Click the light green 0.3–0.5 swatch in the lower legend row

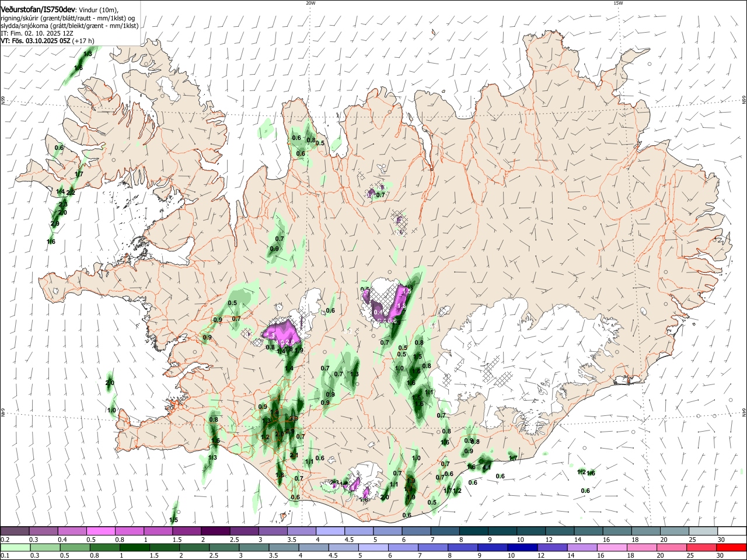point(45,548)
